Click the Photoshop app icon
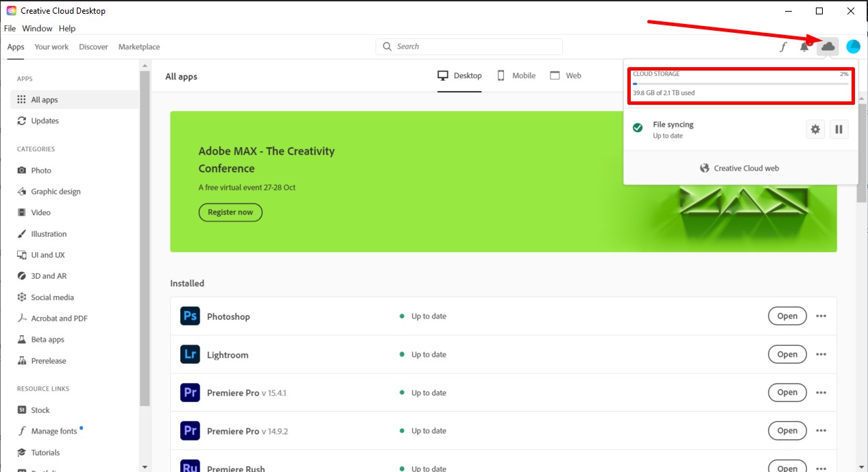 pos(190,316)
